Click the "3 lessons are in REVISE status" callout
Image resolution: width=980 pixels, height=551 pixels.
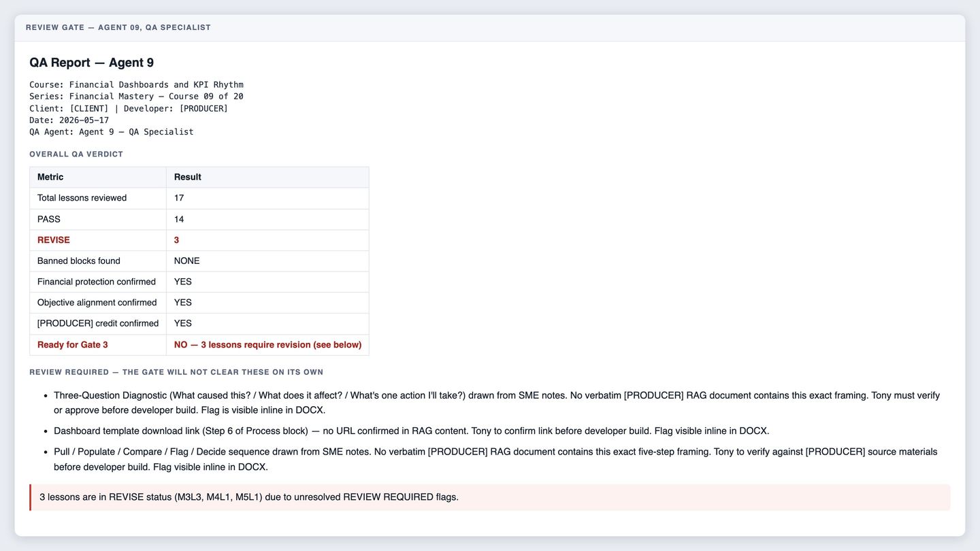point(490,497)
